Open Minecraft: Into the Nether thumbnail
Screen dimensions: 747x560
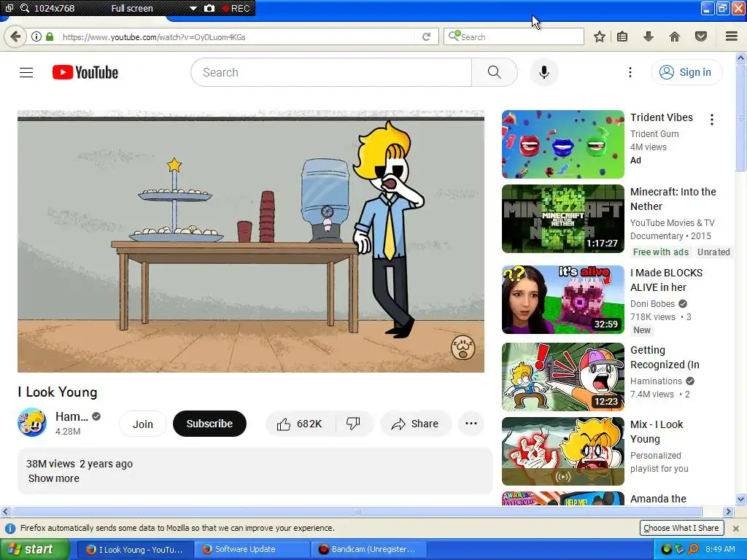(x=562, y=219)
